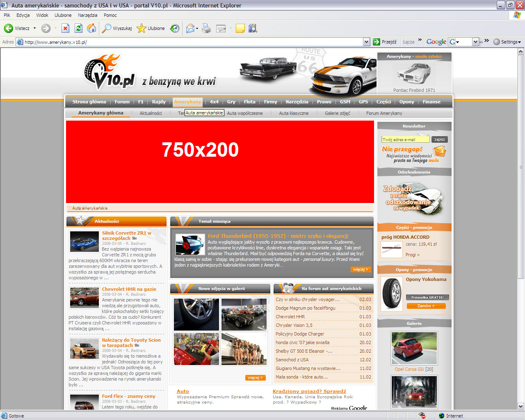Expand Google search box dropdown

[x=475, y=42]
